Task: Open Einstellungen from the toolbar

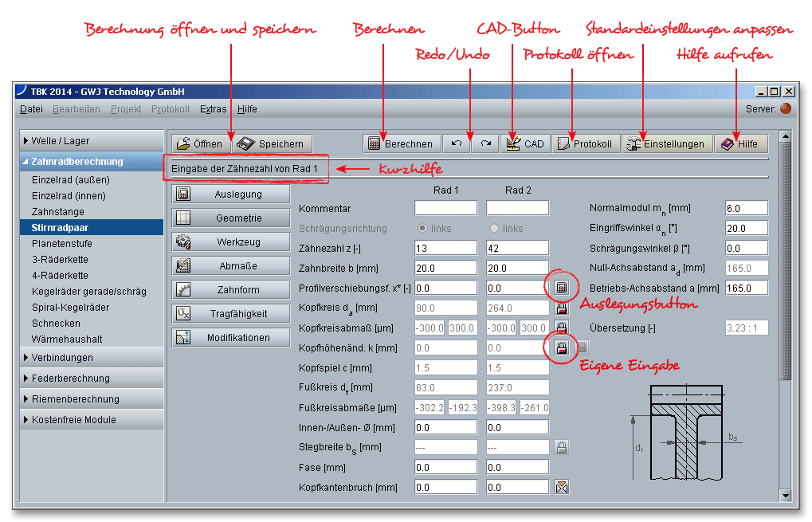Action: [666, 144]
